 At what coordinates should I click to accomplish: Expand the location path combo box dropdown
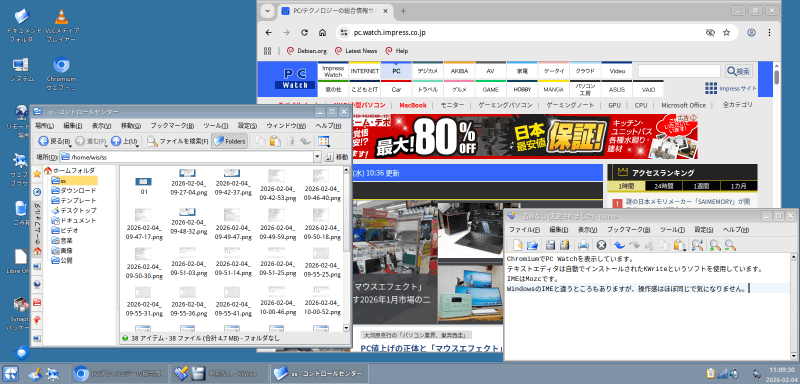click(x=317, y=157)
